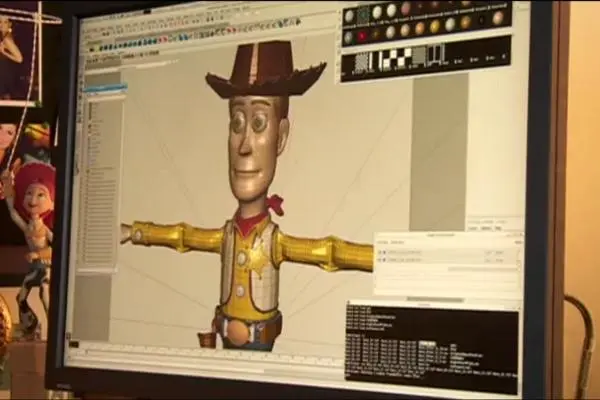Toggle the second layer row's visibility box
600x400 pixels.
tap(380, 260)
